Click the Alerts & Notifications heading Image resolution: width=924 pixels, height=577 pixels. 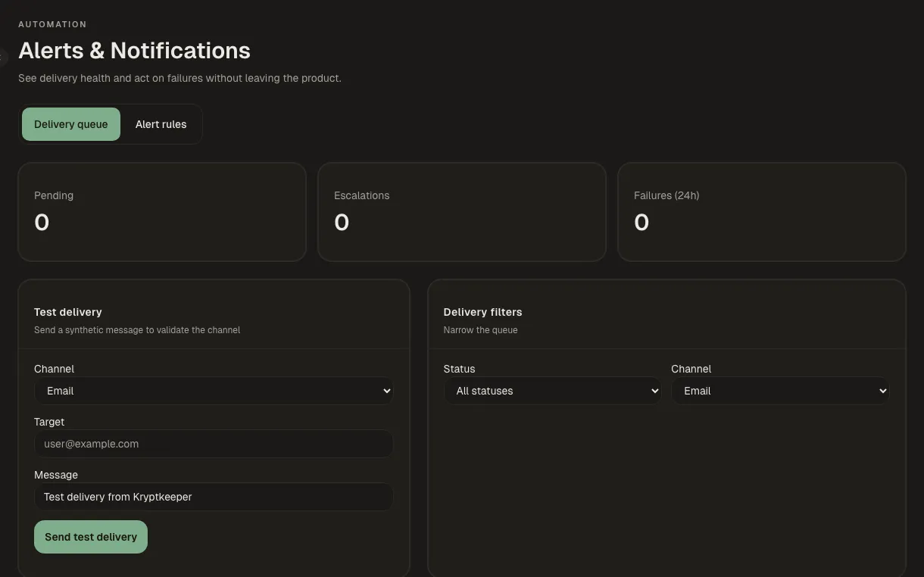[134, 50]
